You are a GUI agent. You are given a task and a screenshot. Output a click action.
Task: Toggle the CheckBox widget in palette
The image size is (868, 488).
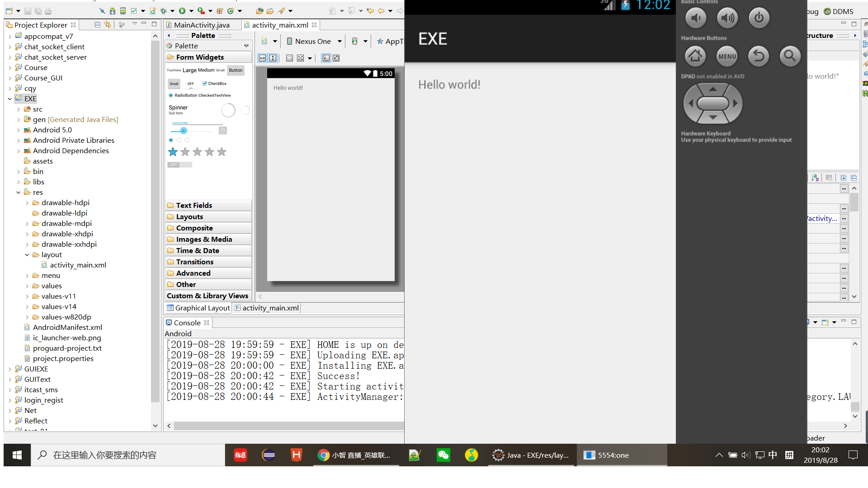pos(214,84)
